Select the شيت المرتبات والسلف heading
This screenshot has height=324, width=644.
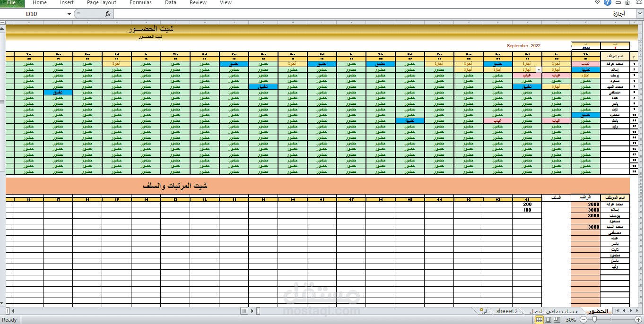175,186
